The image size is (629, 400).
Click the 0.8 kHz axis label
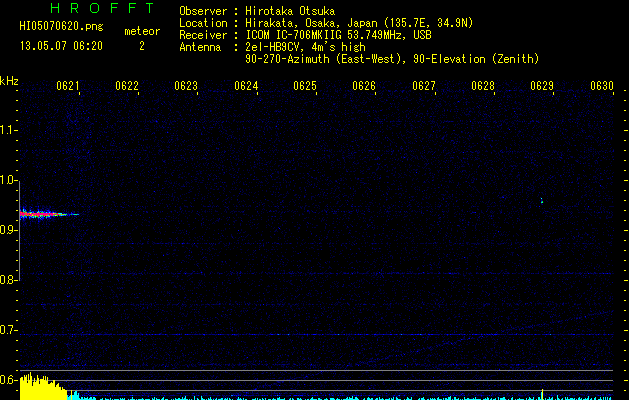click(8, 279)
